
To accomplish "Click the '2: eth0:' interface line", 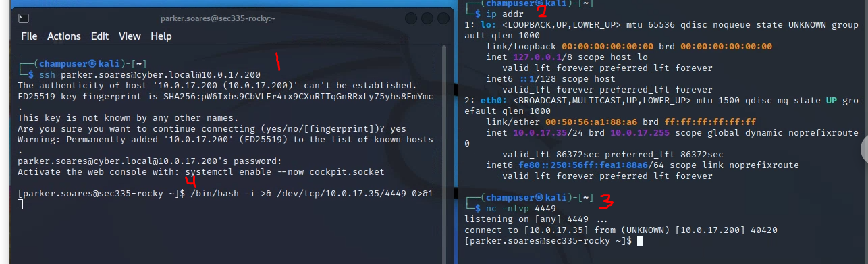I will 661,100.
